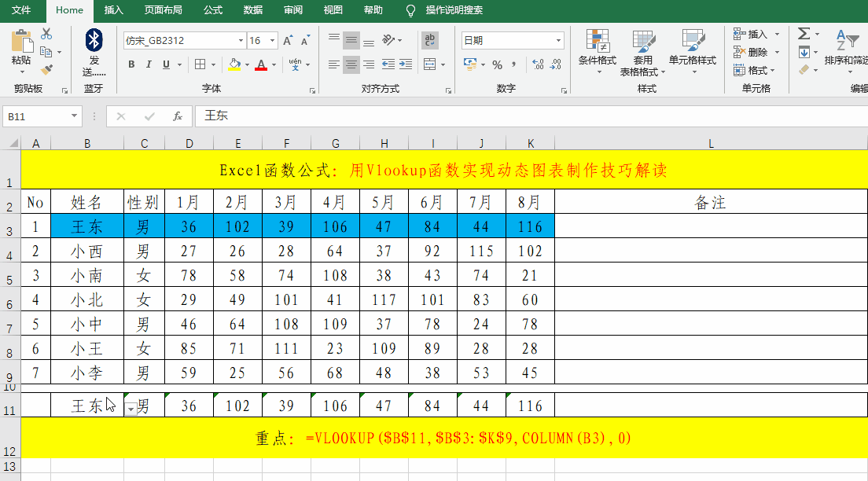Toggle bold formatting
Image resolution: width=868 pixels, height=481 pixels.
tap(131, 64)
